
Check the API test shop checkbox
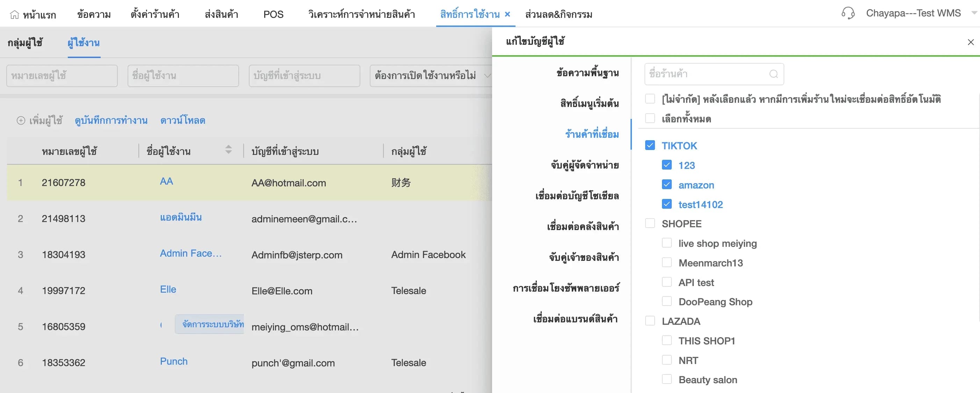pos(666,282)
